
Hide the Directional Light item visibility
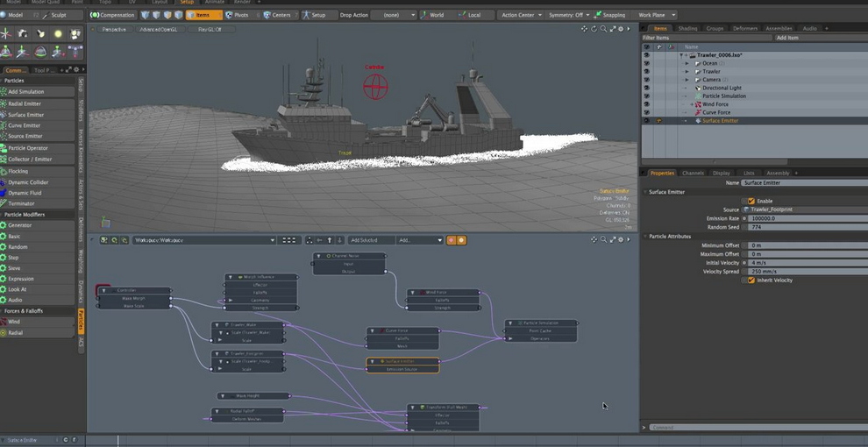(647, 88)
